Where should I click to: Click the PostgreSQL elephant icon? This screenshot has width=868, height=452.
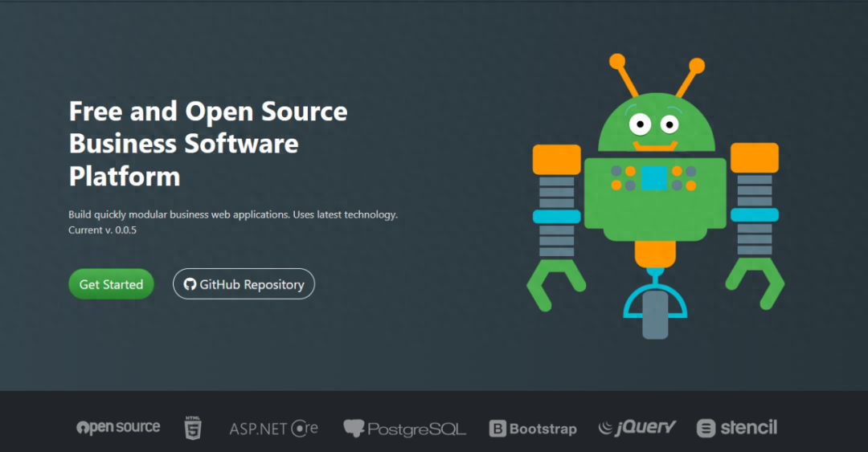[354, 428]
